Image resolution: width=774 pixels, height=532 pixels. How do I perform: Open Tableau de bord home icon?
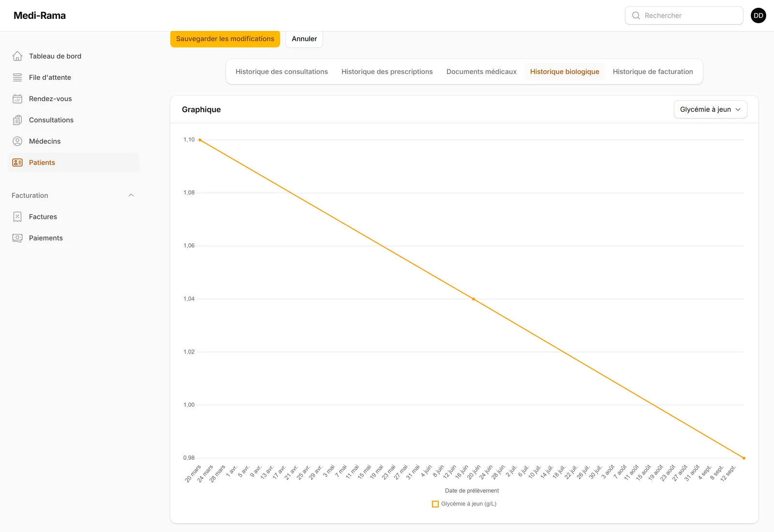point(17,56)
